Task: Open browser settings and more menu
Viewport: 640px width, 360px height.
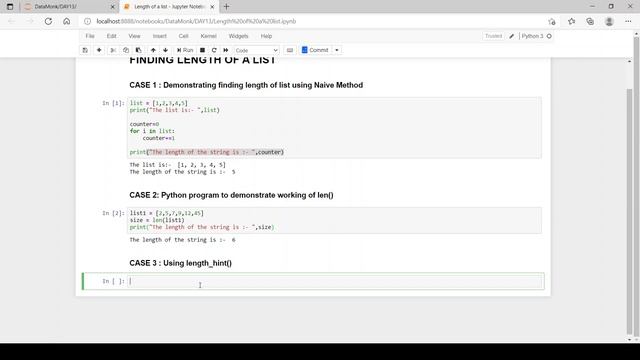Action: pos(628,21)
